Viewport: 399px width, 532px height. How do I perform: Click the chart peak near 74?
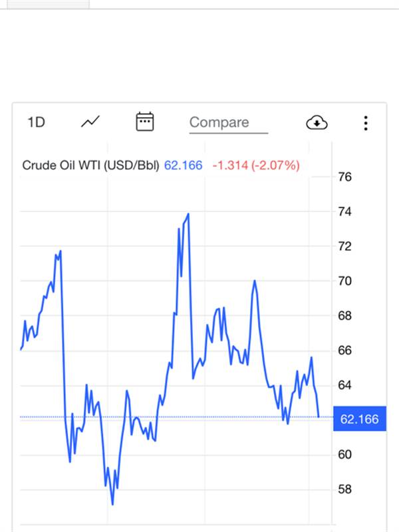point(188,213)
